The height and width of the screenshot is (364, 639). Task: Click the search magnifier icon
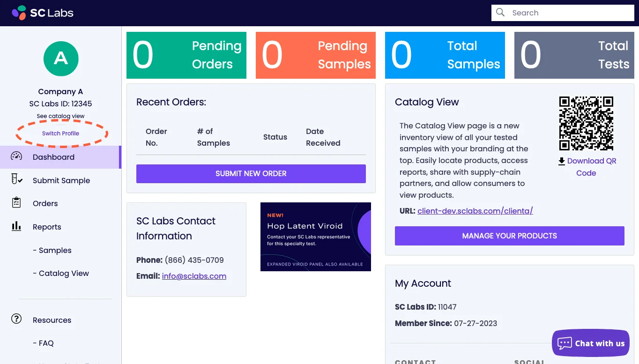pyautogui.click(x=500, y=13)
